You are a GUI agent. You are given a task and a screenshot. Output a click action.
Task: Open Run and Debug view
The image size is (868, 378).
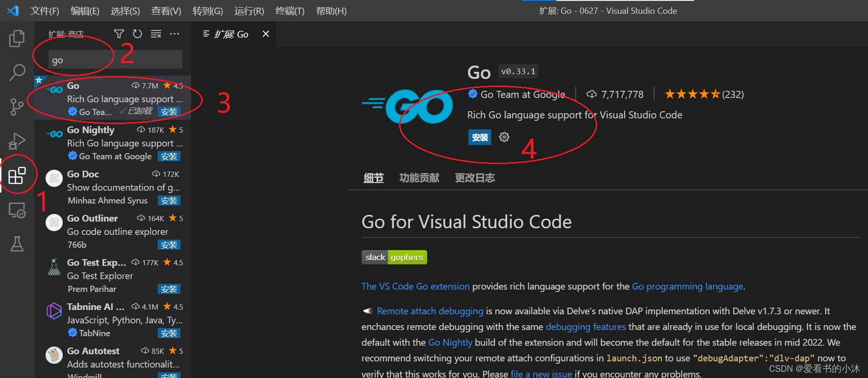click(17, 141)
